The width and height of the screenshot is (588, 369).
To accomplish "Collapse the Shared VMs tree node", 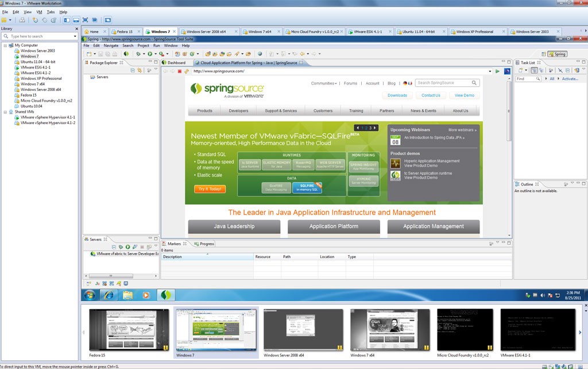I will 5,112.
